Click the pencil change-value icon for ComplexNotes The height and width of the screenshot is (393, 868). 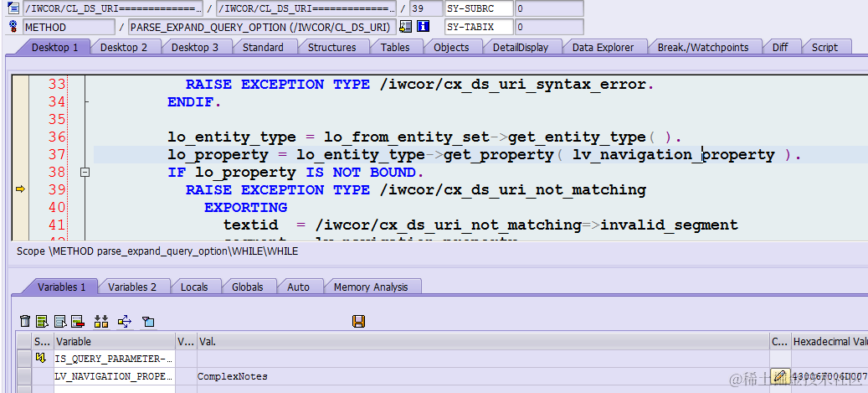780,375
